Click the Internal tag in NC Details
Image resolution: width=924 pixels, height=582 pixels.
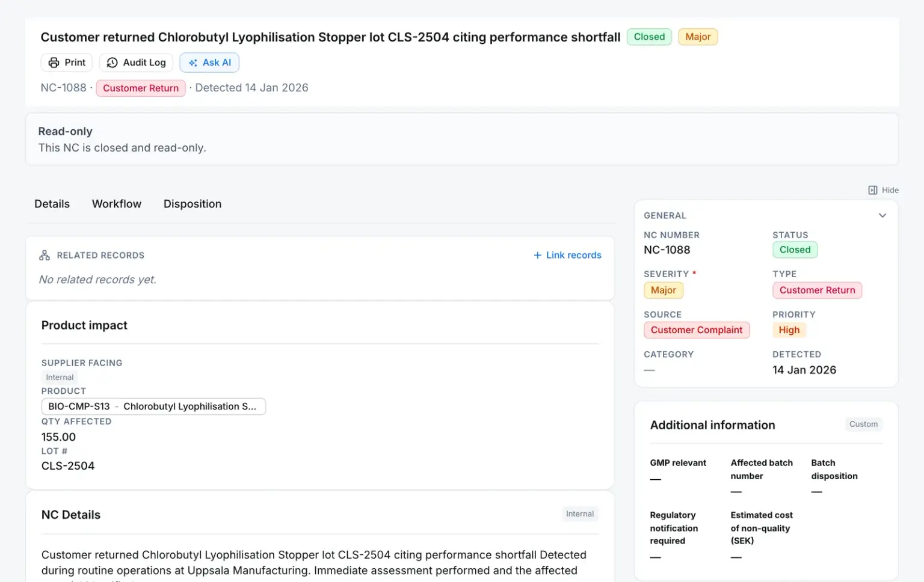pyautogui.click(x=580, y=514)
